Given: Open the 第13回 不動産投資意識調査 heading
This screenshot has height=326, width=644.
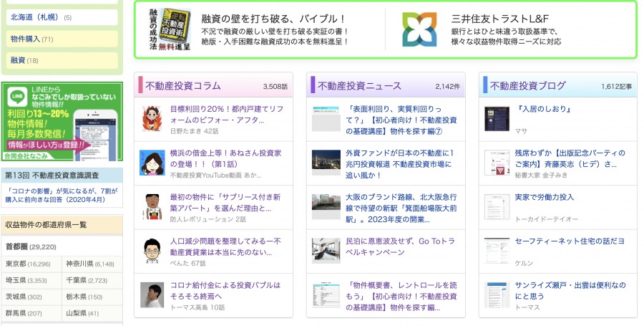Looking at the screenshot, I should [52, 175].
